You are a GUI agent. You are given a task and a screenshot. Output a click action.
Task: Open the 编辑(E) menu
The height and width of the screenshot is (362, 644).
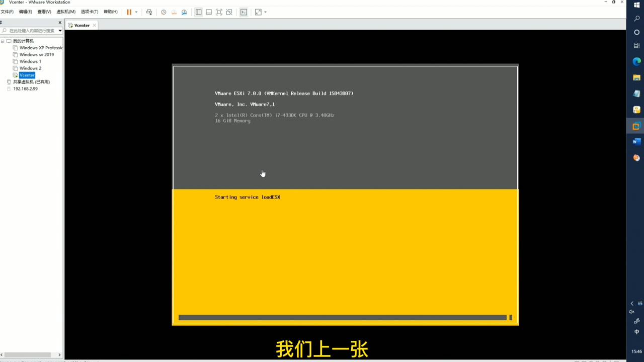25,12
